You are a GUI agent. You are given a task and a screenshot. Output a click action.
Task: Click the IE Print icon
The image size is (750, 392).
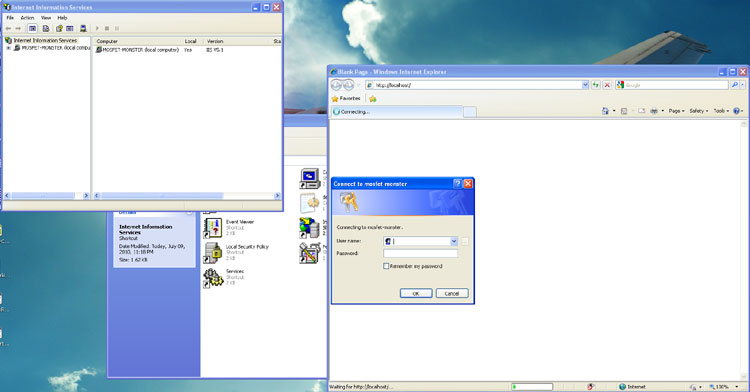(654, 111)
